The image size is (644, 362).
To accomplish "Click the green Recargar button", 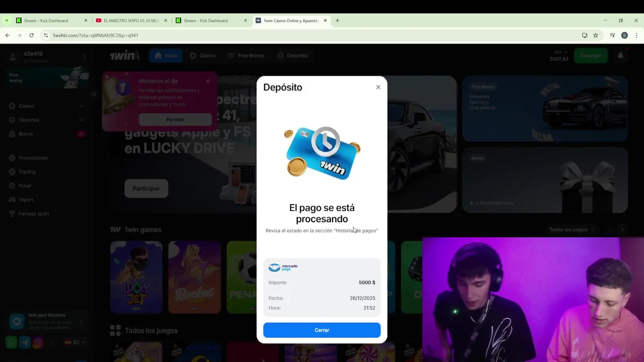I will [591, 55].
